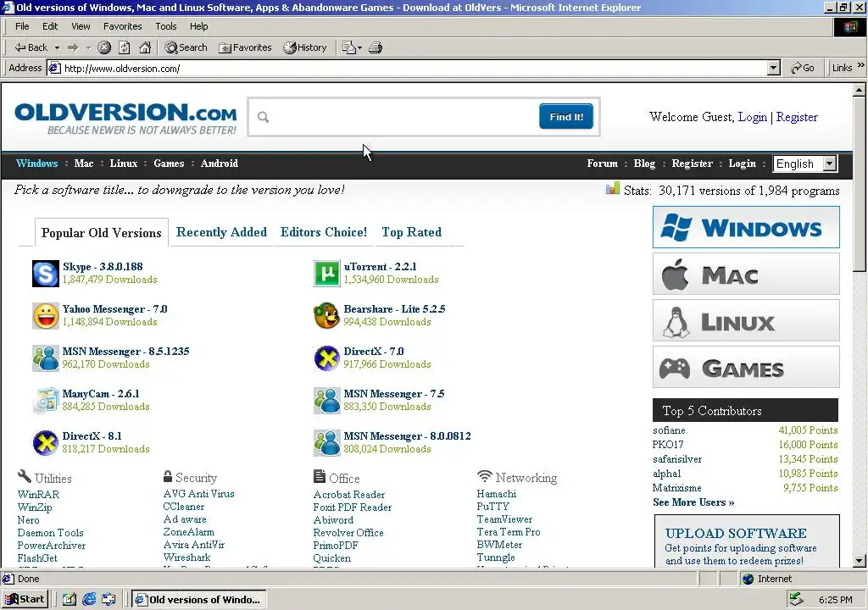Click the Forward arrow toolbar button

(x=73, y=47)
